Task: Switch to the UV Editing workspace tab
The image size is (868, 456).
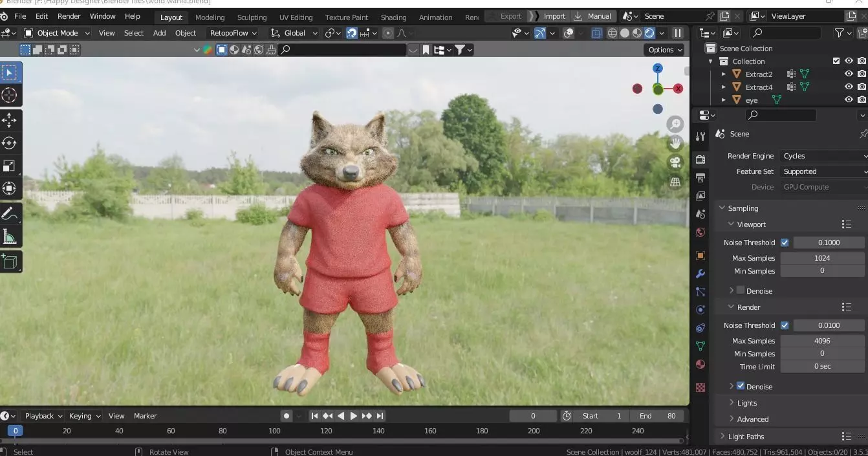Action: 296,17
